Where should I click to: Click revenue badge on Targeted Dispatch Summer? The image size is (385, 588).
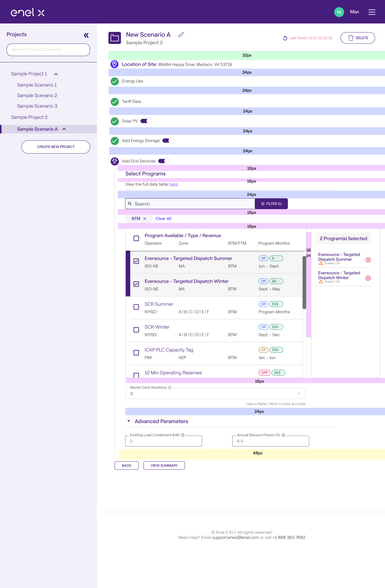pos(276,258)
